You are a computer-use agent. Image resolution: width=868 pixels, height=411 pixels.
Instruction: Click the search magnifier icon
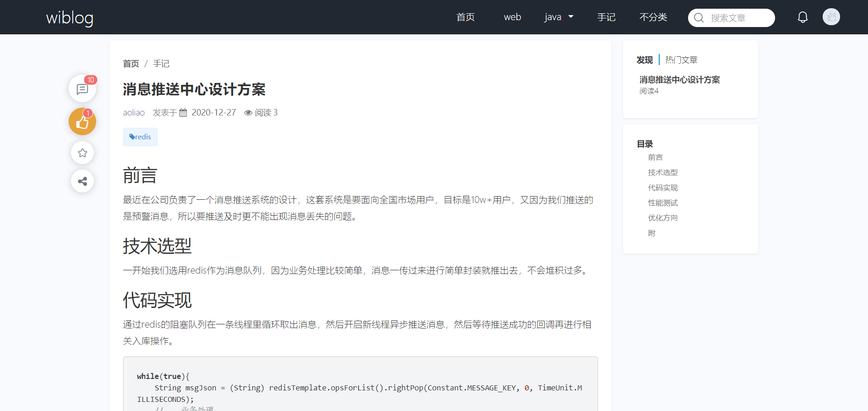pyautogui.click(x=699, y=18)
